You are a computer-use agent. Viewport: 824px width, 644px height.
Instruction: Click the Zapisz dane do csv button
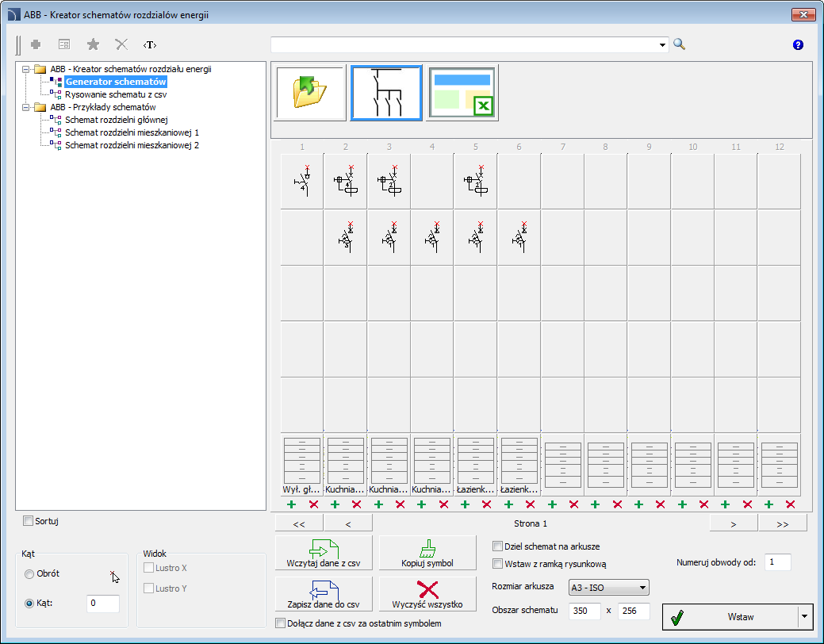pyautogui.click(x=324, y=594)
